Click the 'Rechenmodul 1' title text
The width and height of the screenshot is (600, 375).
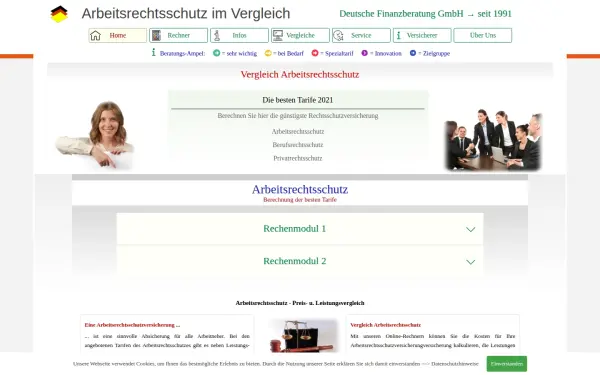tap(295, 229)
